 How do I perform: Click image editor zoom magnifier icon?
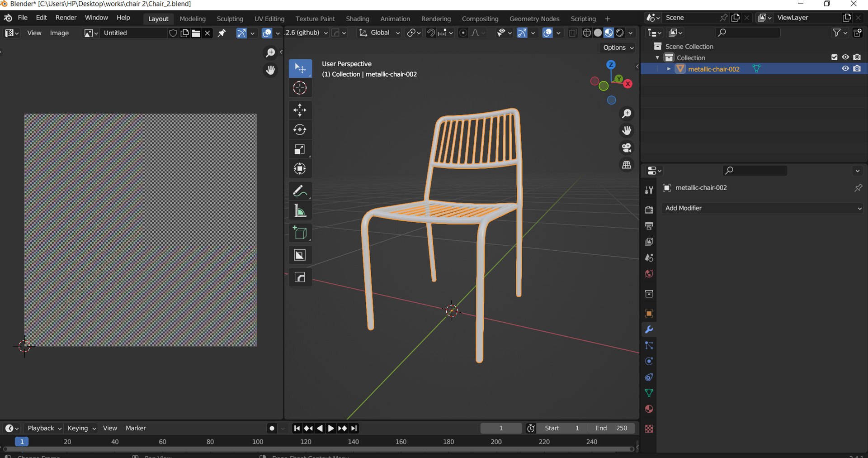pyautogui.click(x=270, y=53)
